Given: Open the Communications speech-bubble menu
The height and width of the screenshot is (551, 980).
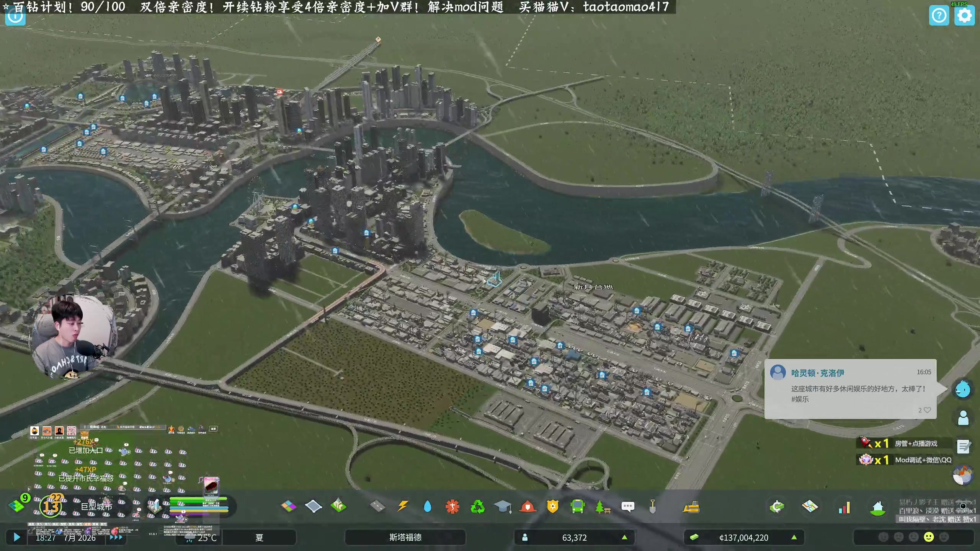Looking at the screenshot, I should point(628,507).
